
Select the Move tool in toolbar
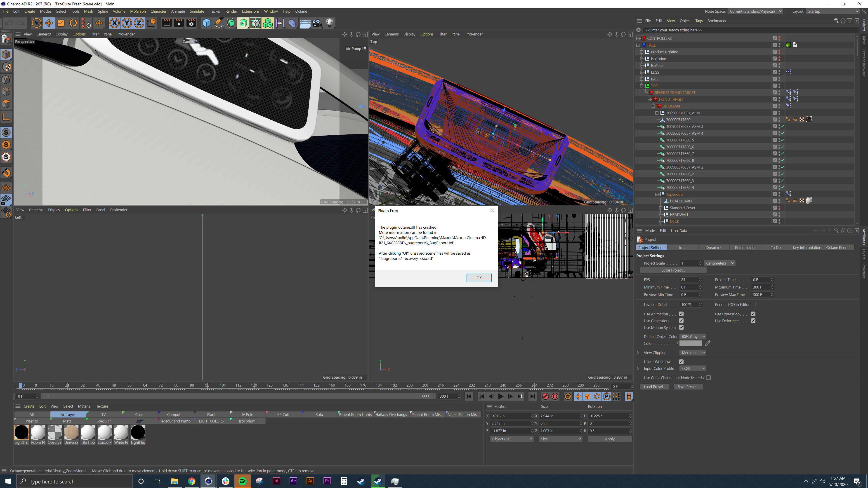coord(49,23)
